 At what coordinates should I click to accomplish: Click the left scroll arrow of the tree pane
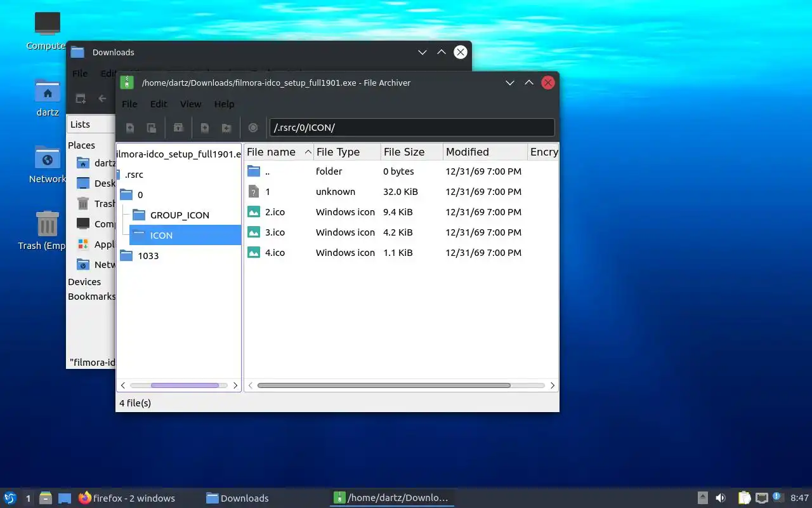(x=123, y=385)
